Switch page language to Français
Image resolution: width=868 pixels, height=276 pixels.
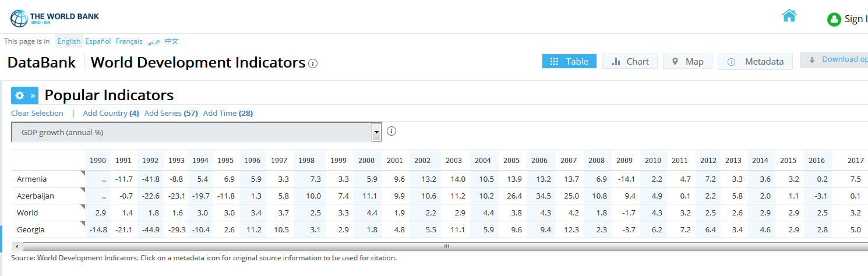[129, 41]
